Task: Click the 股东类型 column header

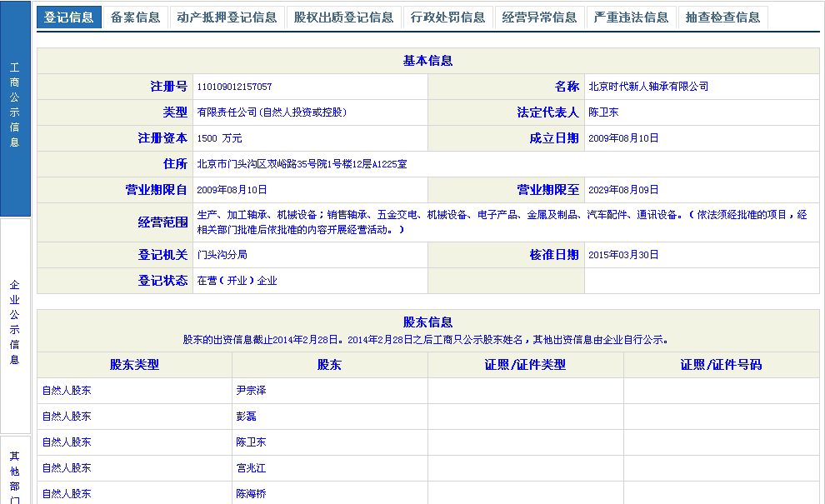Action: coord(134,365)
